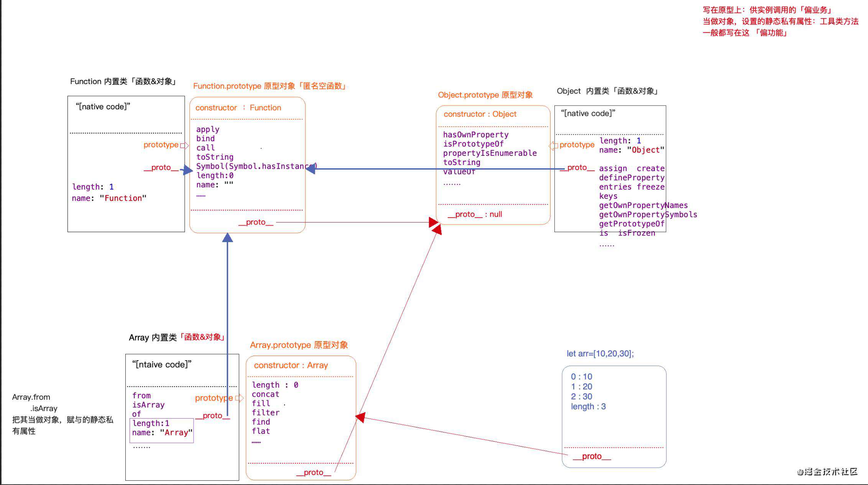Select the 'Symbol(Symbol.hasInstance)' entry

coord(256,166)
